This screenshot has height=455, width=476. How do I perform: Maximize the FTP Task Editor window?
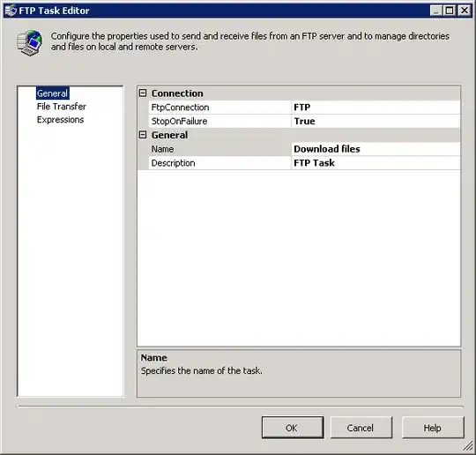tap(450, 11)
